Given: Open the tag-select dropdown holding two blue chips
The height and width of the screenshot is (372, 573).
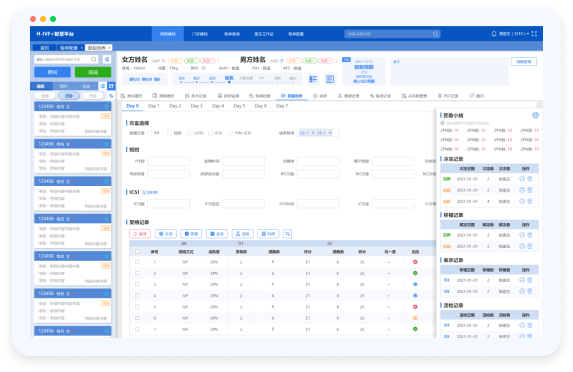Looking at the screenshot, I should click(x=318, y=133).
